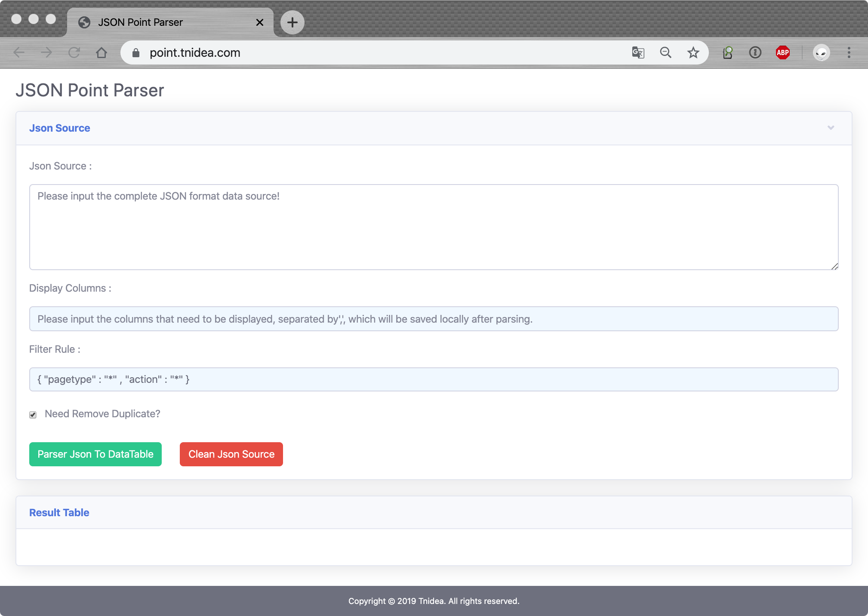Click the password manager extension icon

click(755, 52)
